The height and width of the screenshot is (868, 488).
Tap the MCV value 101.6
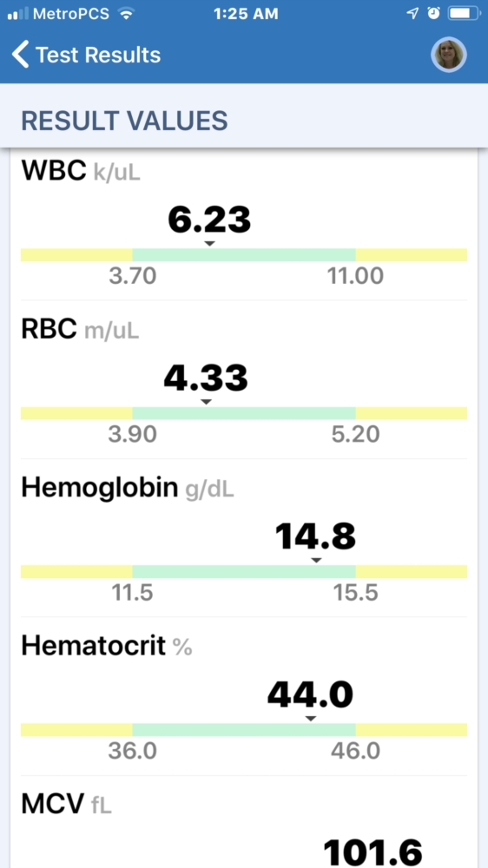coord(373,852)
